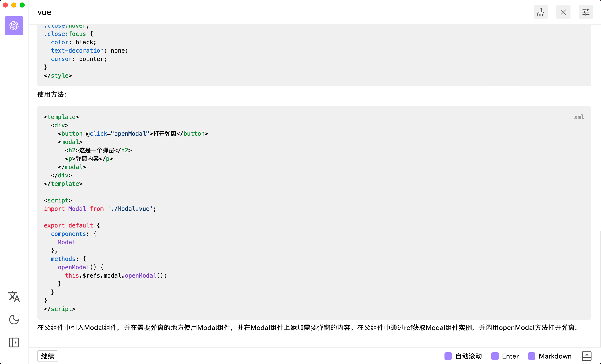The image size is (601, 364).
Task: Expand the sidebar panel icon
Action: click(14, 342)
